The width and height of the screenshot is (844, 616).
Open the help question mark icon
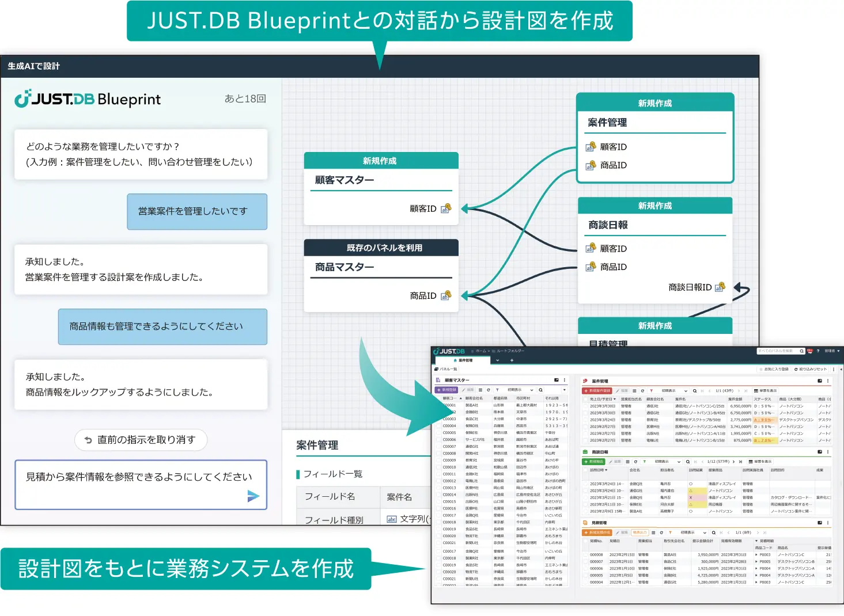pyautogui.click(x=817, y=351)
